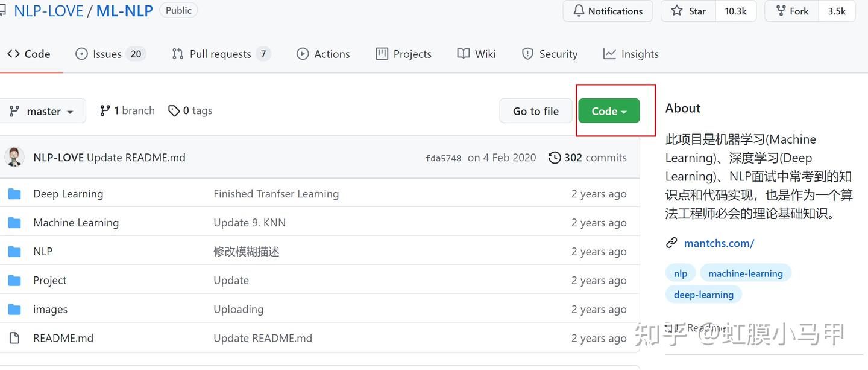Open the master branch dropdown
This screenshot has width=868, height=370.
tap(42, 111)
